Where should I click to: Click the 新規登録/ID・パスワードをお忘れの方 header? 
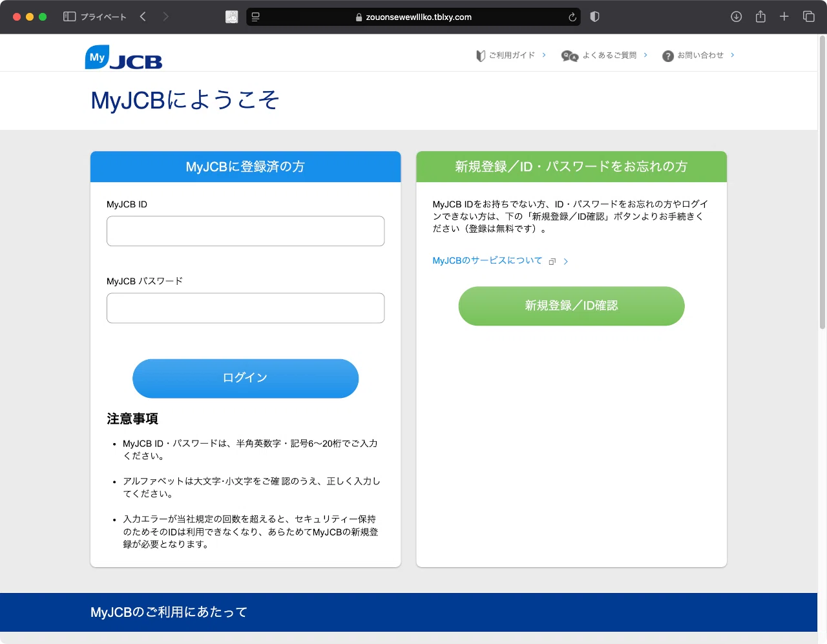571,167
